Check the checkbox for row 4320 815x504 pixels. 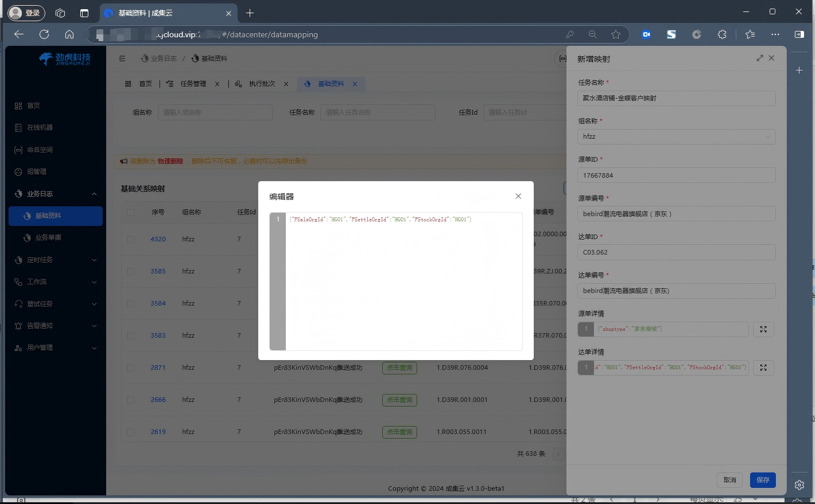130,239
